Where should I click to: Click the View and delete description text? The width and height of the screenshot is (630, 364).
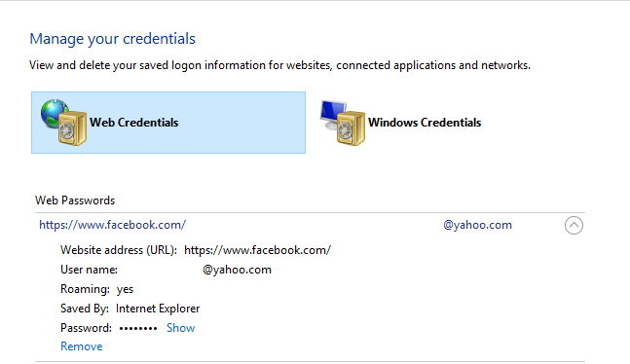click(280, 65)
